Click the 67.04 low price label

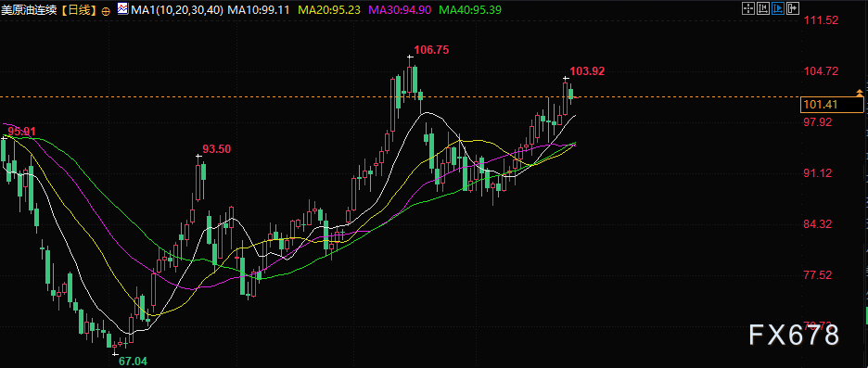(x=134, y=362)
